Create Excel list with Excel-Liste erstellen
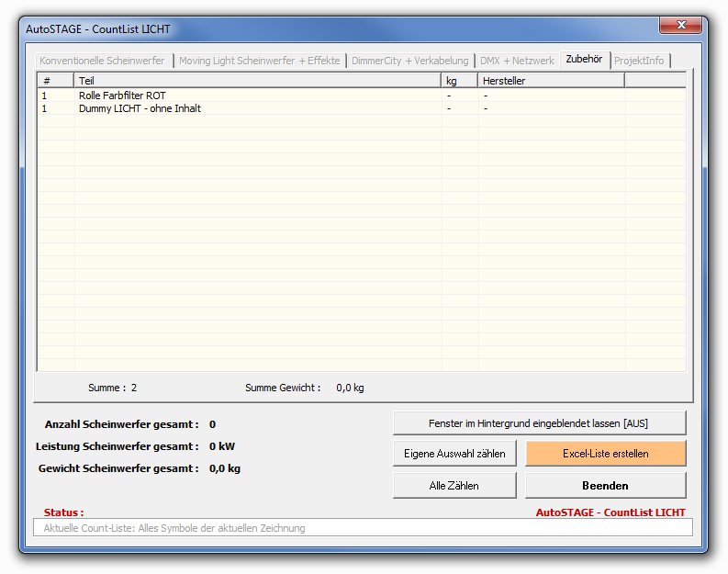The width and height of the screenshot is (728, 574). (605, 454)
